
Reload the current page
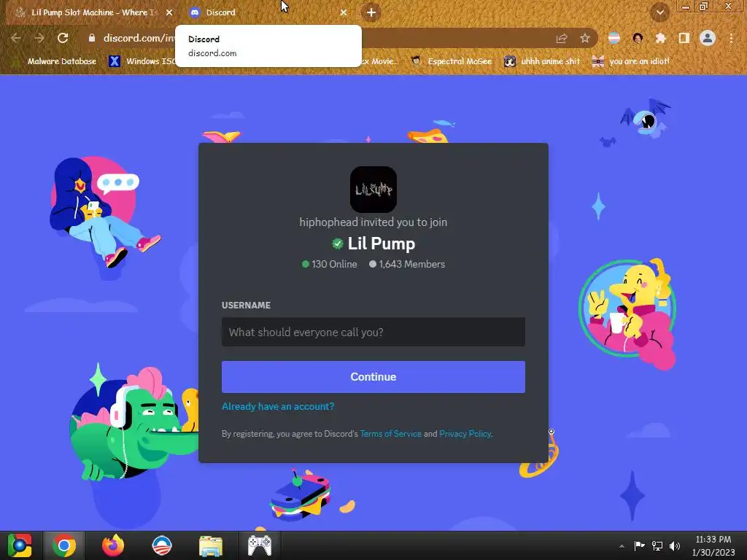click(x=63, y=38)
